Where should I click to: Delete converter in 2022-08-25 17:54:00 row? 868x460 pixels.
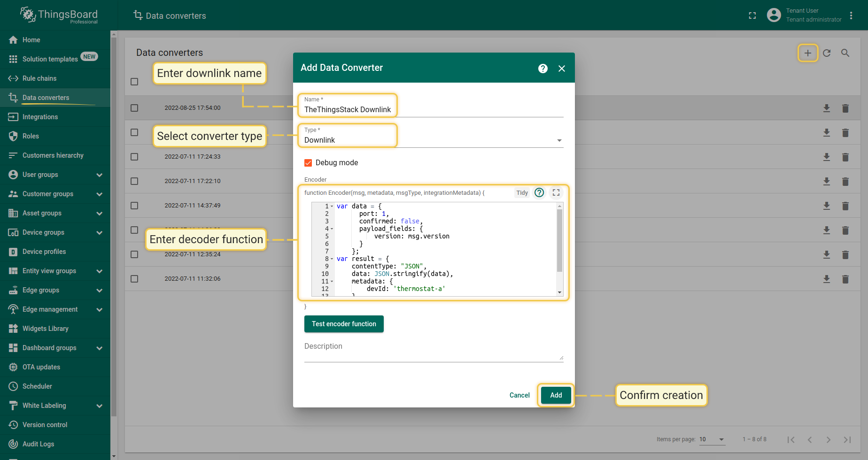coord(845,108)
